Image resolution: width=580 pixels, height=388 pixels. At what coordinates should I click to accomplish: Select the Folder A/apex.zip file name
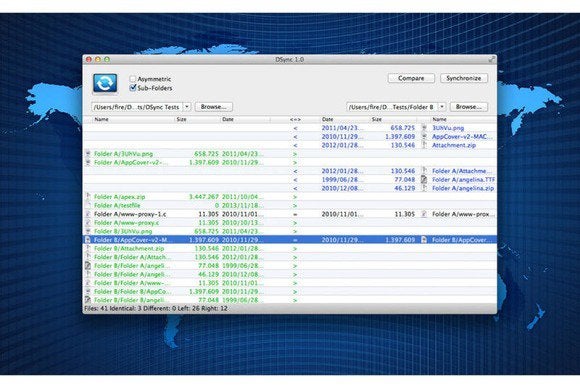(x=119, y=197)
